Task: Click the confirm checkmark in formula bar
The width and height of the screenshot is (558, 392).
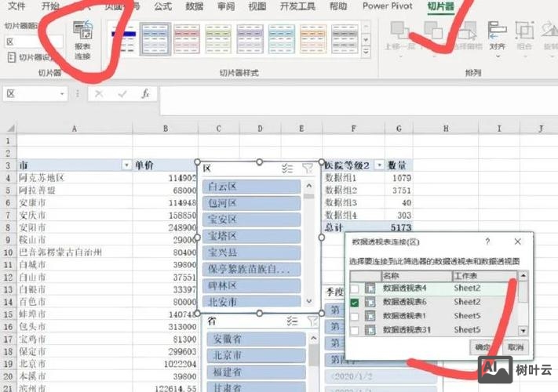Action: pos(122,94)
